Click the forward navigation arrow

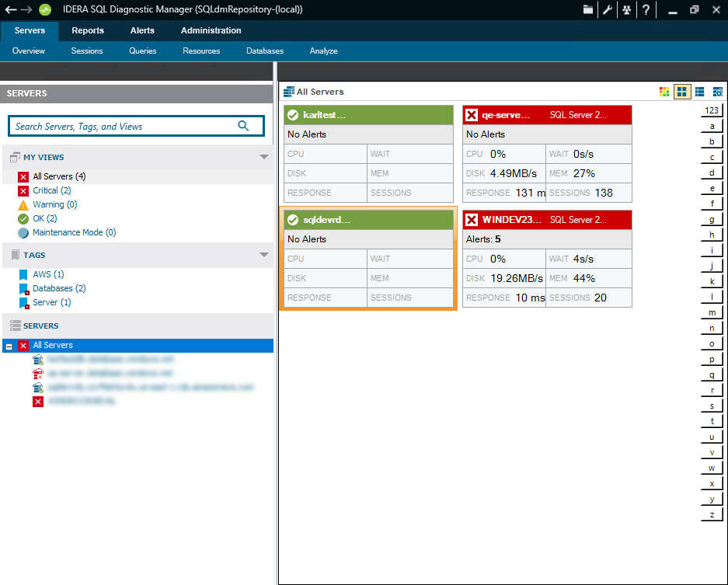click(x=26, y=9)
